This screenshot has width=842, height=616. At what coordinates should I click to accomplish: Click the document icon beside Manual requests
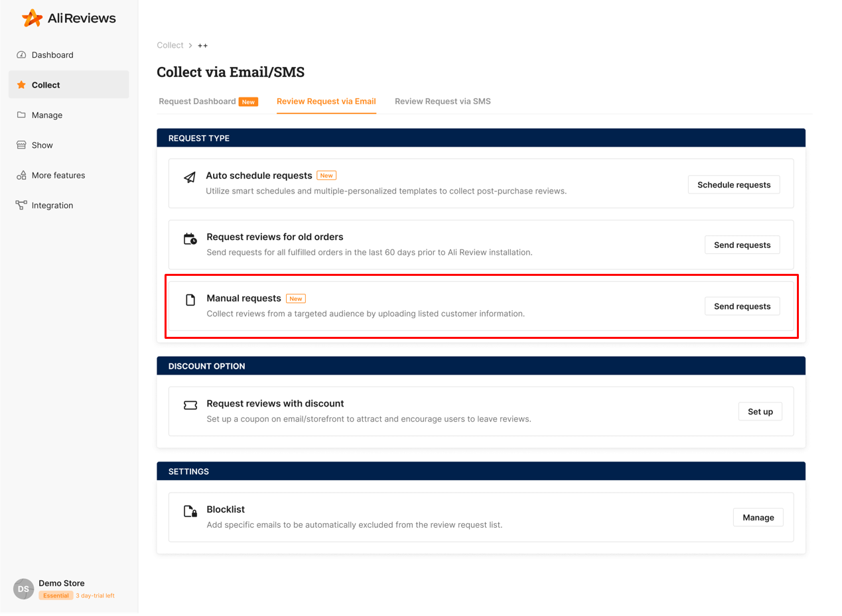188,298
